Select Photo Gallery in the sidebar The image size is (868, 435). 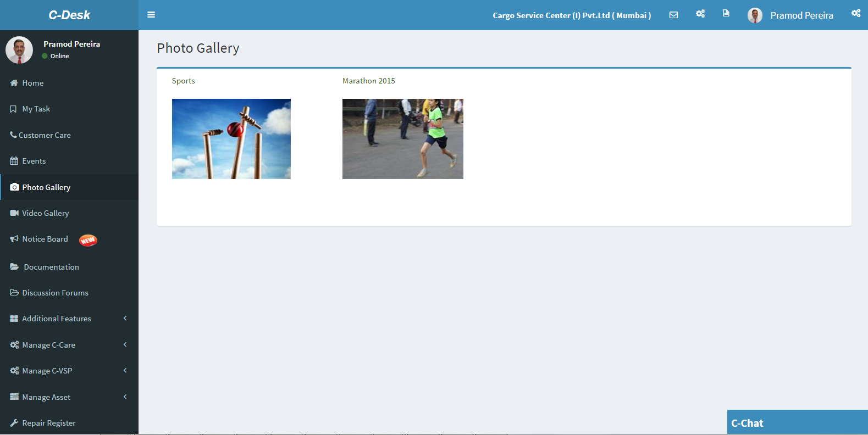(x=69, y=187)
